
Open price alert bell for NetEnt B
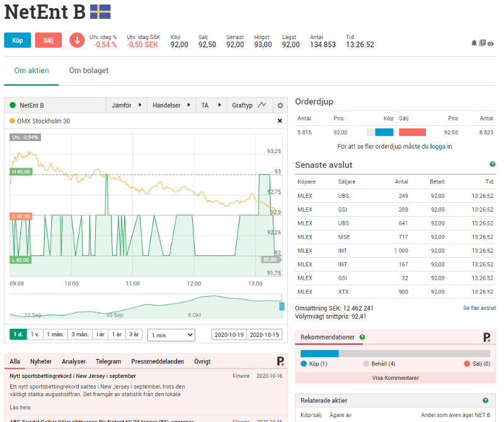pyautogui.click(x=474, y=43)
